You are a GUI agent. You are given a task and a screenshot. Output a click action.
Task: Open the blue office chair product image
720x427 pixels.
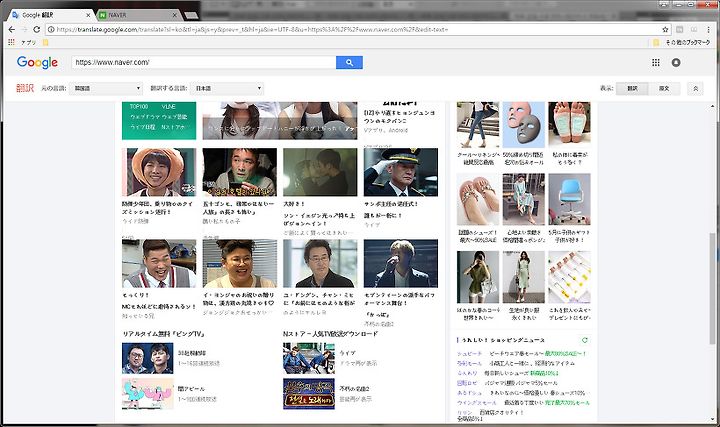[569, 199]
